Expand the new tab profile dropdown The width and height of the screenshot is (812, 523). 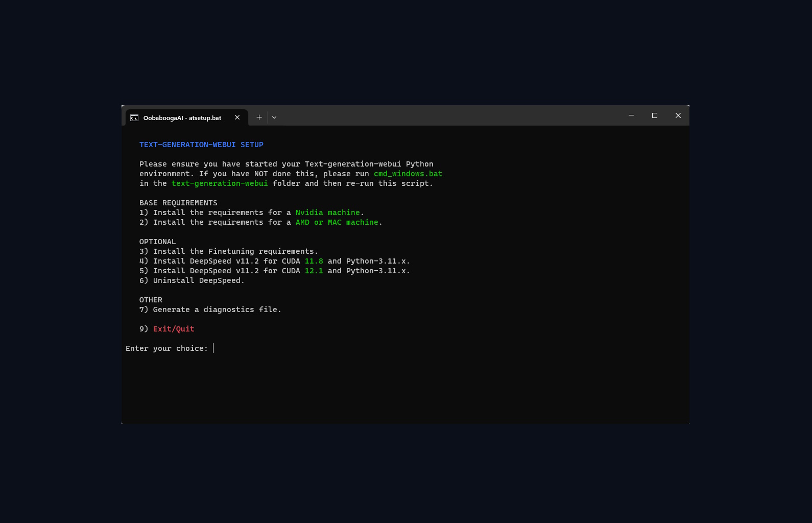tap(274, 117)
